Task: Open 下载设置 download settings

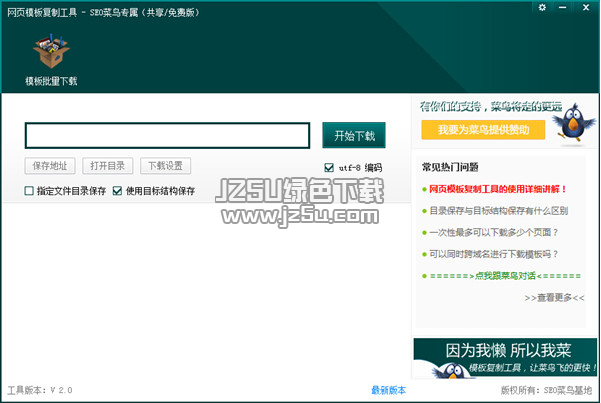Action: [x=165, y=166]
